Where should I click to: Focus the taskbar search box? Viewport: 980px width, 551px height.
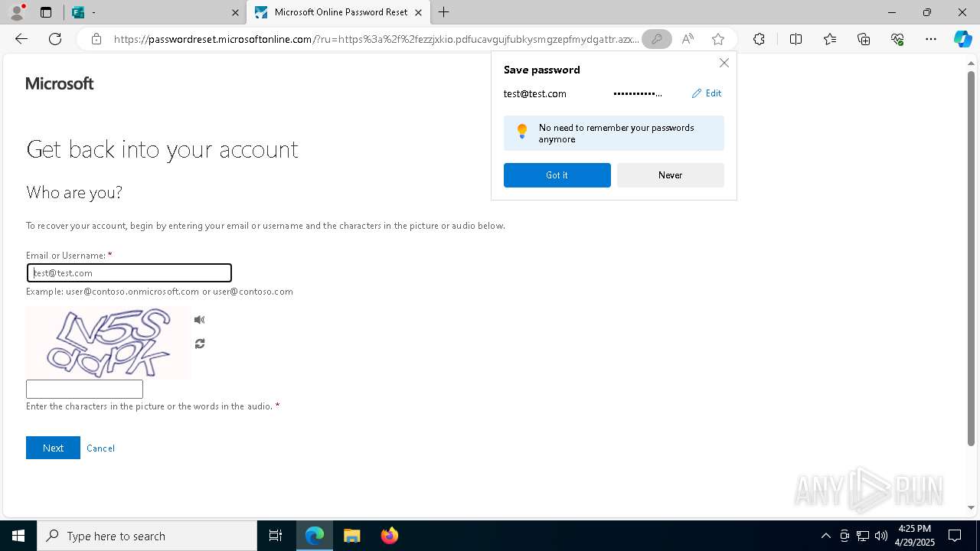147,536
